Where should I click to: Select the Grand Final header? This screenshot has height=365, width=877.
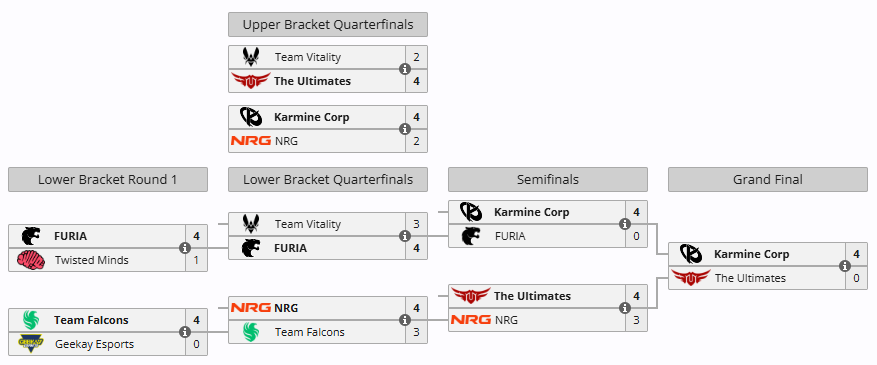(x=767, y=179)
